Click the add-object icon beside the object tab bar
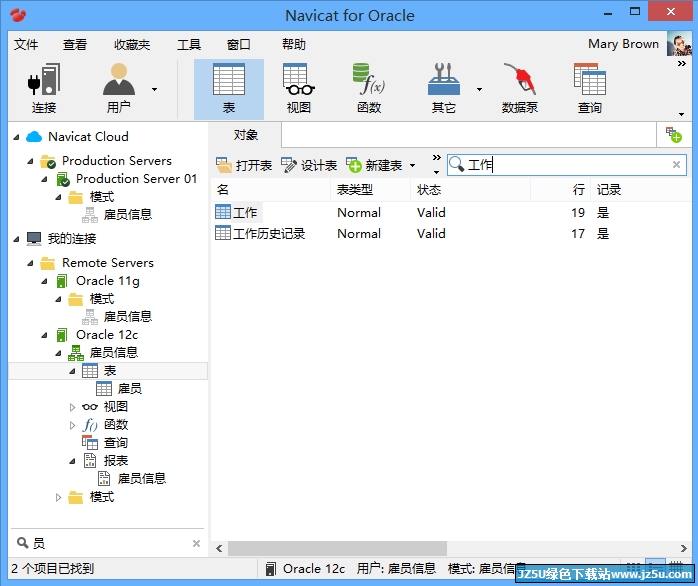 674,134
